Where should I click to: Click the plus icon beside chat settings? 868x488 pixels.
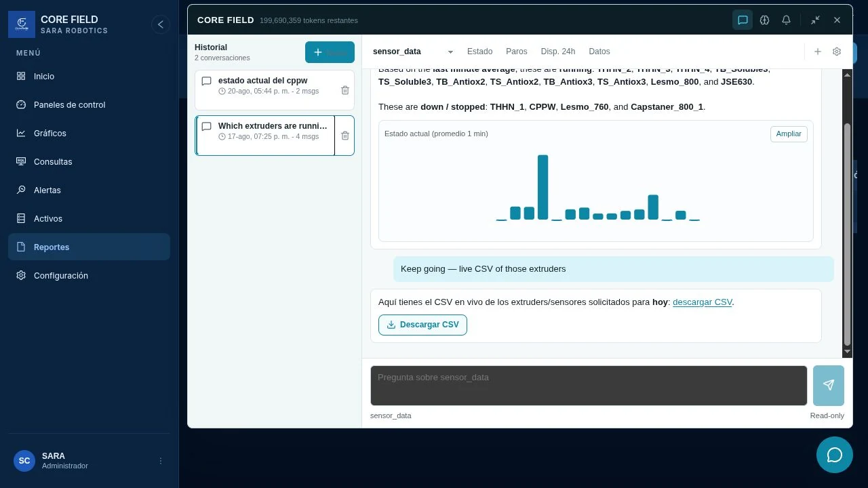point(818,52)
